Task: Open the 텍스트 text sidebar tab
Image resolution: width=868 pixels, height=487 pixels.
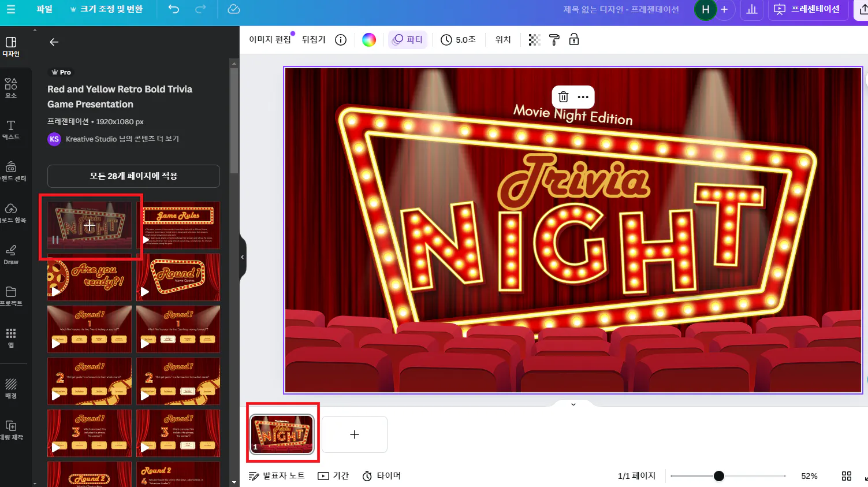Action: pos(11,130)
